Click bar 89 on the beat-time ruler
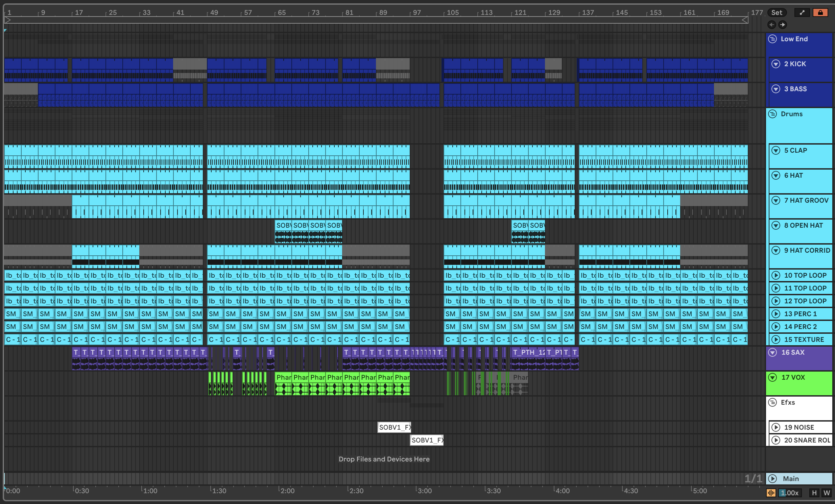 coord(383,12)
